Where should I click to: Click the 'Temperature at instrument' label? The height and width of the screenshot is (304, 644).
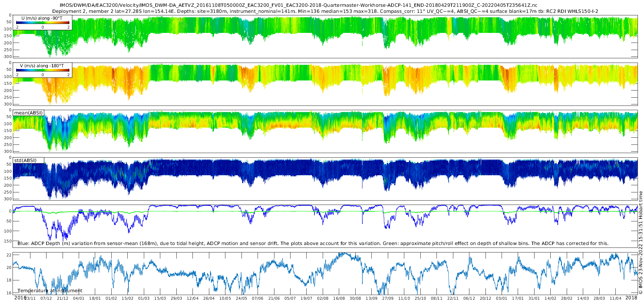point(50,290)
